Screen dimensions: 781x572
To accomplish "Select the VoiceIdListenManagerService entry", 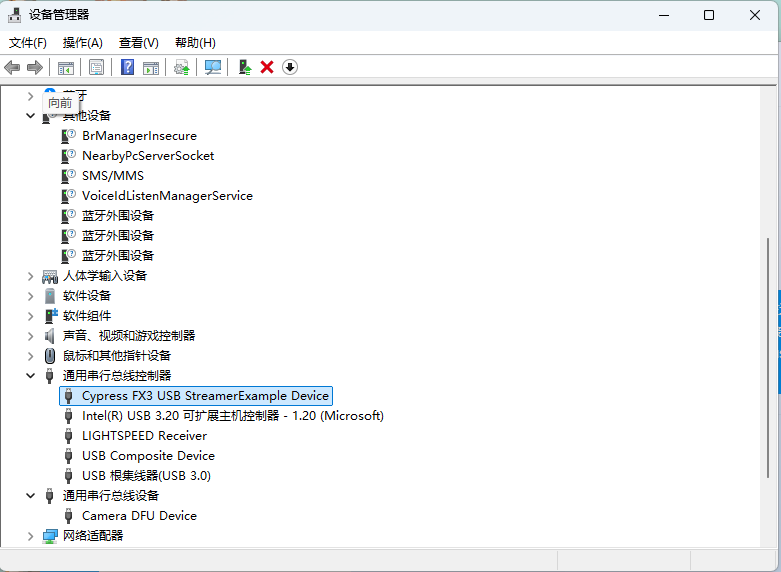I will pyautogui.click(x=167, y=196).
